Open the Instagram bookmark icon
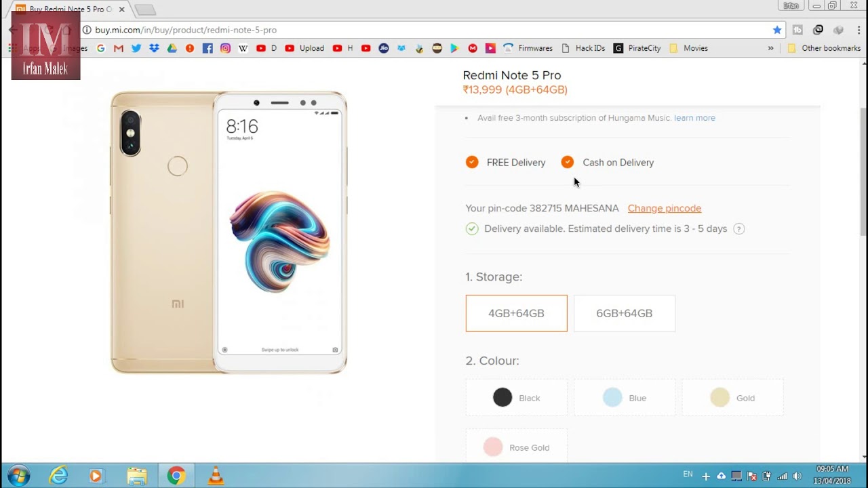 point(225,48)
